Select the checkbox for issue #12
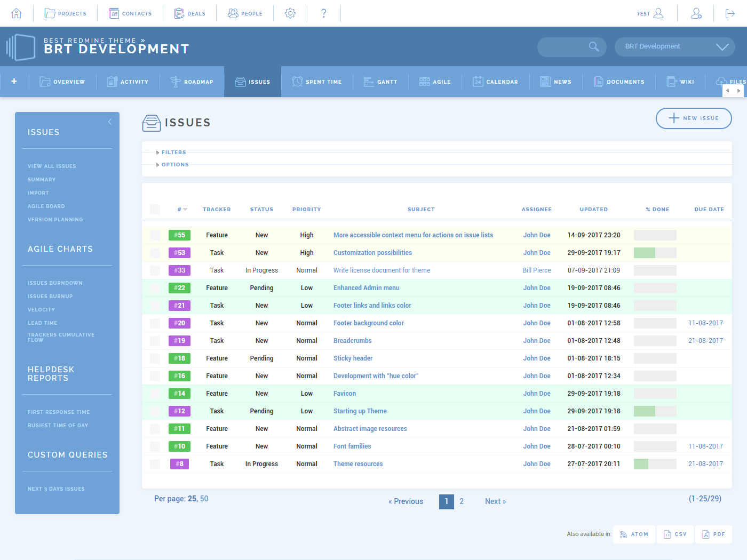 point(155,411)
